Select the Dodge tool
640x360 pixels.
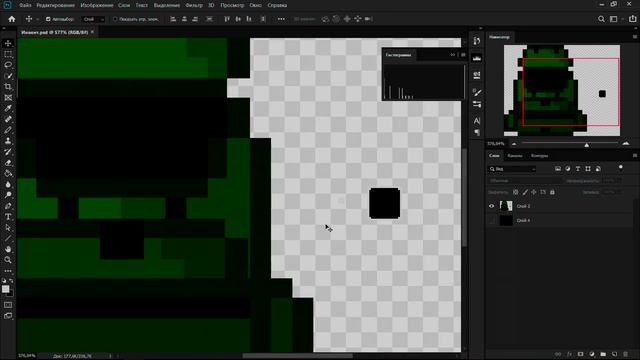click(x=8, y=195)
